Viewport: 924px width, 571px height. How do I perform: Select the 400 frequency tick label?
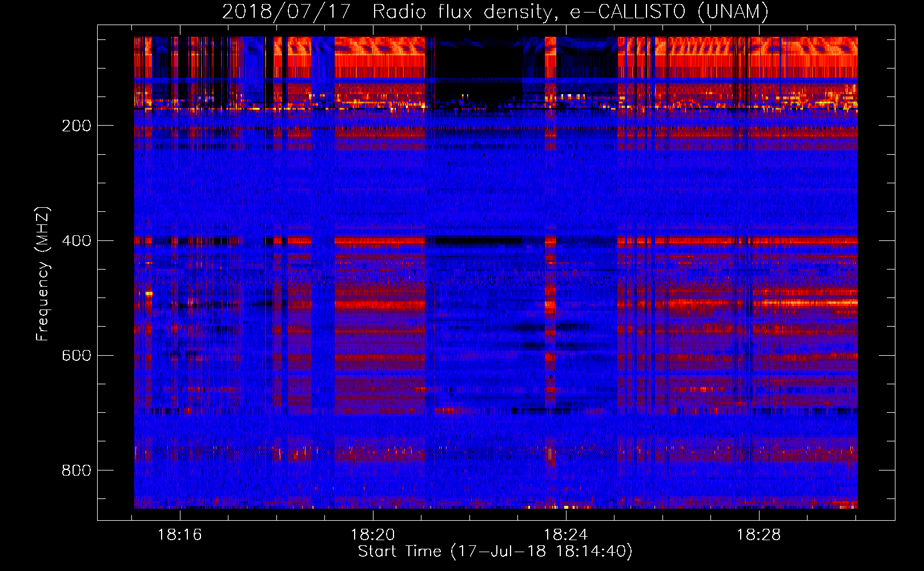(76, 240)
